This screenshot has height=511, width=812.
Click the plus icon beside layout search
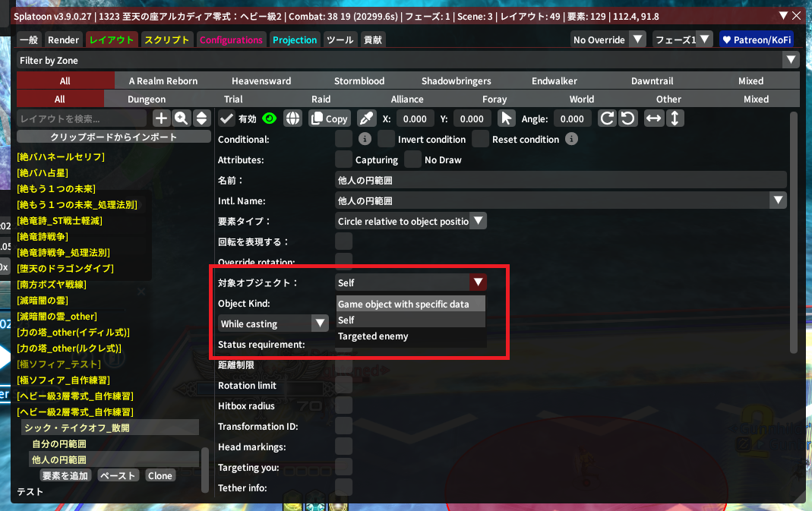tap(161, 118)
